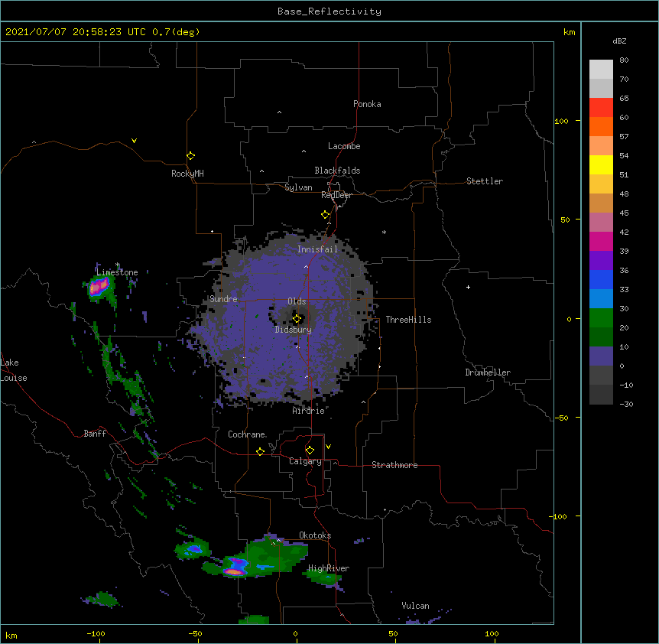Click the dBZ legend heading
This screenshot has width=659, height=644.
click(x=619, y=41)
